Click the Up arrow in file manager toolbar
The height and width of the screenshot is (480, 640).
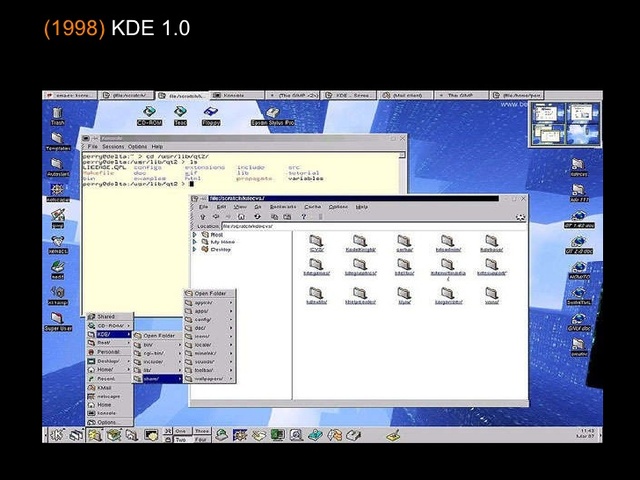(202, 217)
